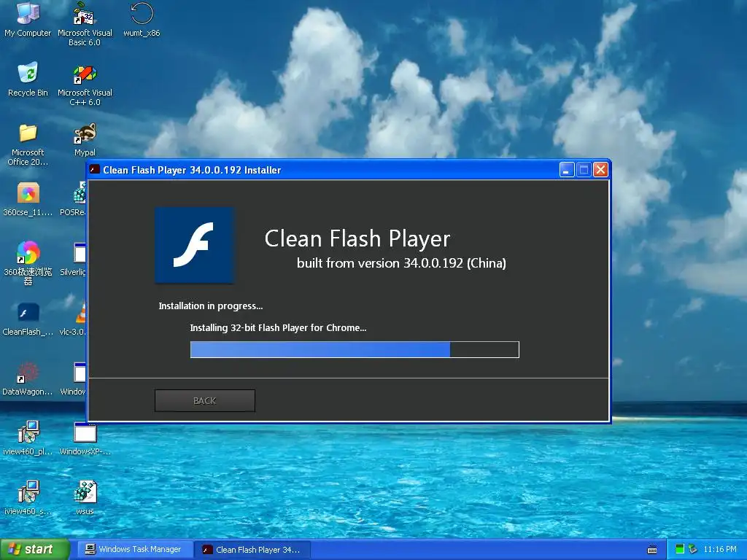The width and height of the screenshot is (747, 560).
Task: Click the wumt_x86 desktop icon
Action: 142,20
